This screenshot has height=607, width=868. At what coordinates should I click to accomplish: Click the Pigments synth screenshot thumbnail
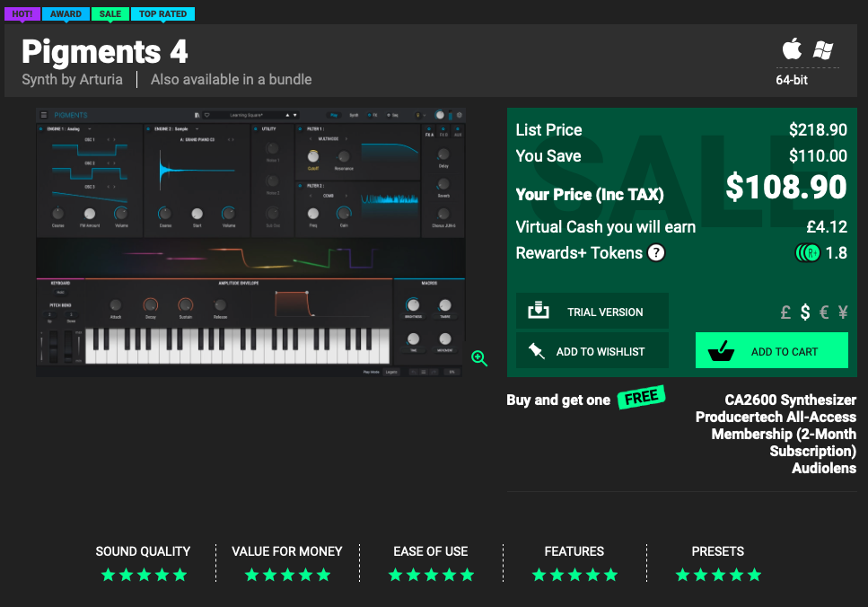click(x=250, y=242)
